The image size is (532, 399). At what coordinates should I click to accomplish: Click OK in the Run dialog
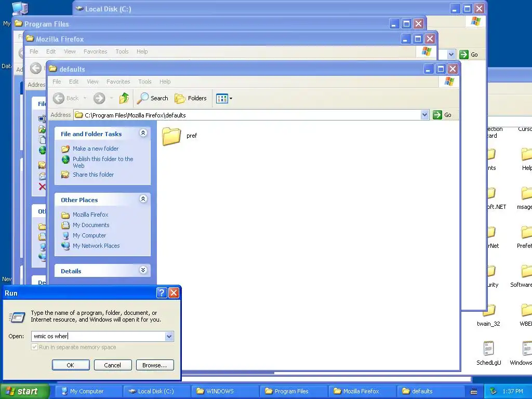[x=71, y=365]
